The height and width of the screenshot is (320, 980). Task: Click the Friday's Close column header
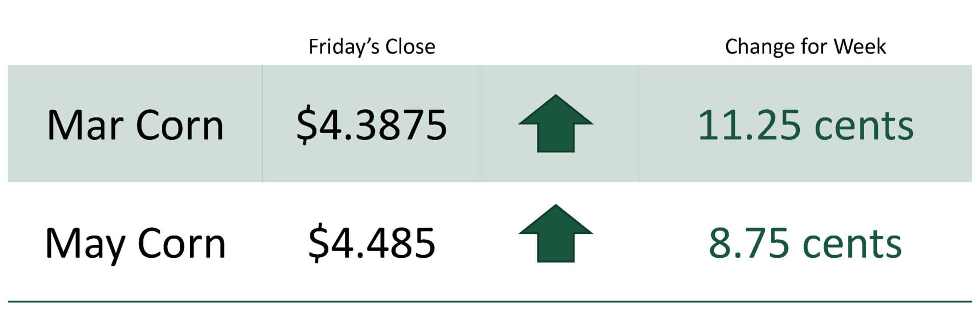[x=372, y=47]
